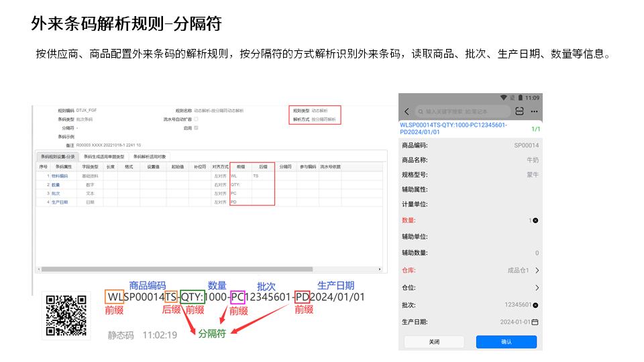Select the 条码规则设置-分录 tab

[x=58, y=156]
